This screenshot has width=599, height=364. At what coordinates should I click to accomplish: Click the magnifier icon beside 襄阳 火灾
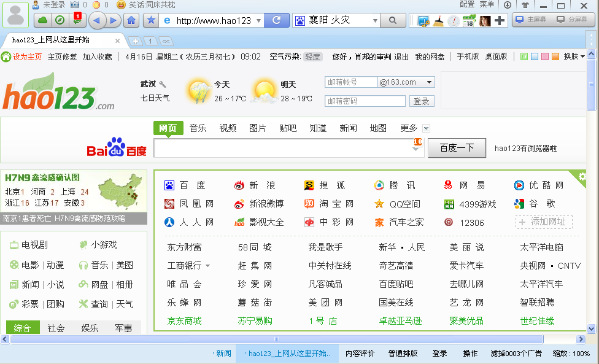coord(392,20)
